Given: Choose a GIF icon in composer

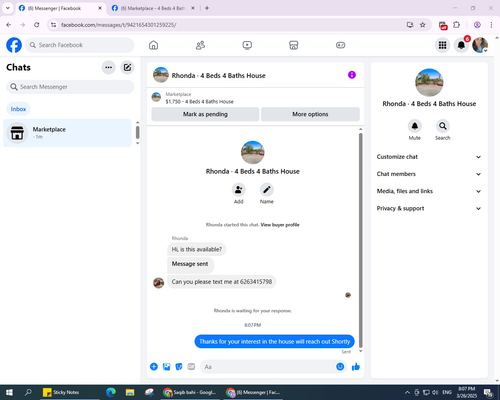Looking at the screenshot, I should (x=191, y=367).
